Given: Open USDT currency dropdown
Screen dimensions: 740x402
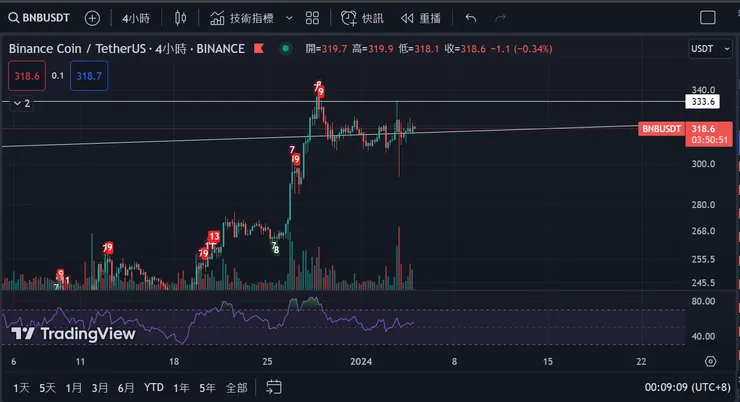Looking at the screenshot, I should click(710, 49).
